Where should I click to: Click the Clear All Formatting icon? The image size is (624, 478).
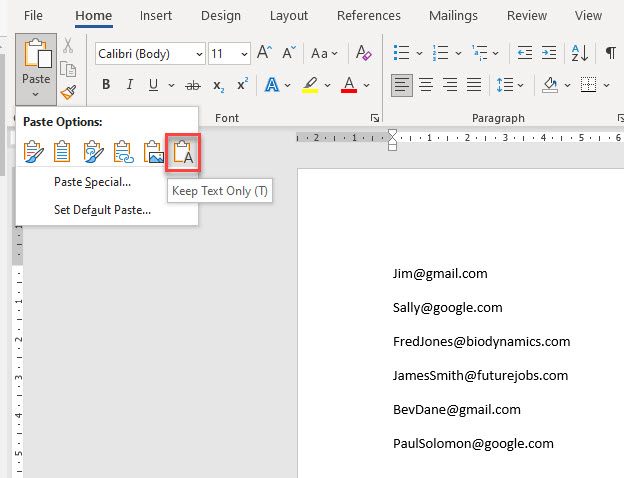tap(364, 53)
